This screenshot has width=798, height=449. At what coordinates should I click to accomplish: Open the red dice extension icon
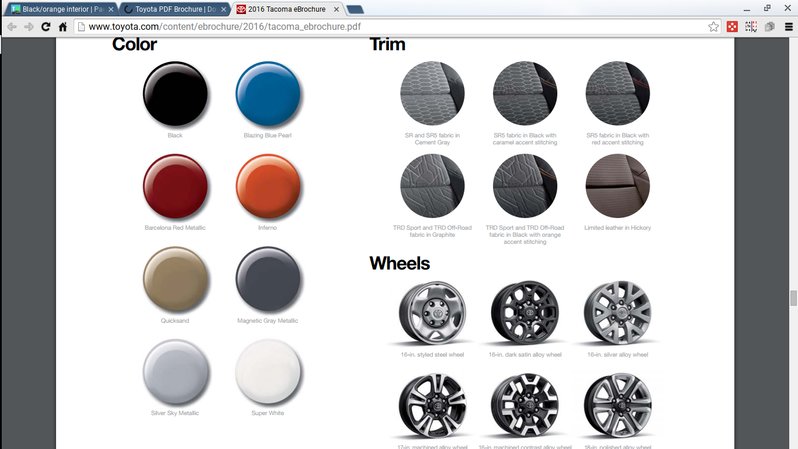pyautogui.click(x=732, y=26)
